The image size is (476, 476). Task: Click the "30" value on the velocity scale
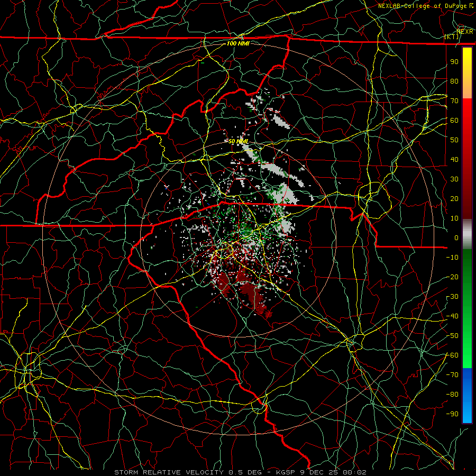tap(454, 179)
